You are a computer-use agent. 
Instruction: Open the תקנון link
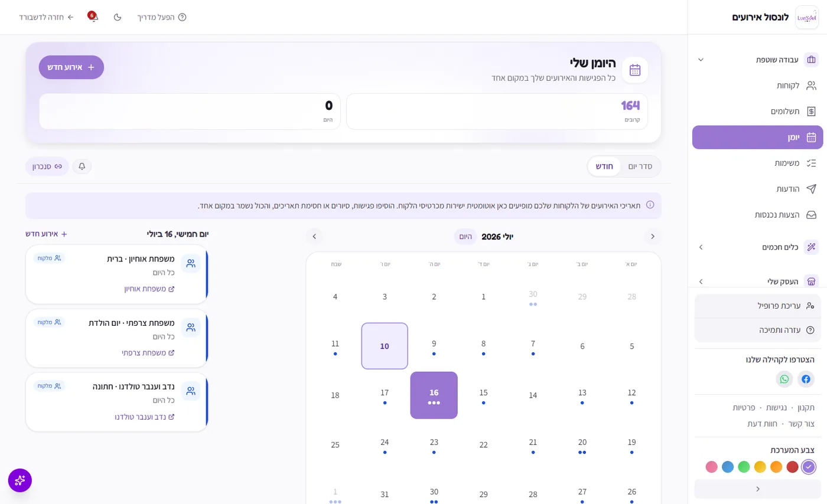tap(806, 408)
